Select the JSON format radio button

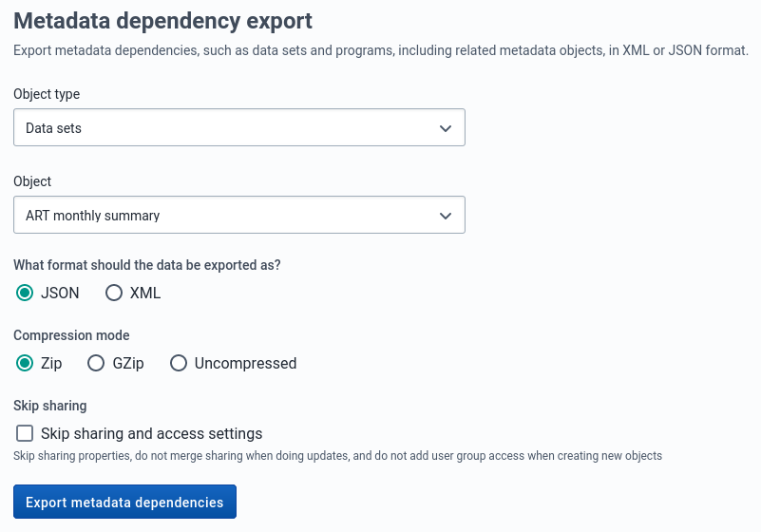coord(26,293)
